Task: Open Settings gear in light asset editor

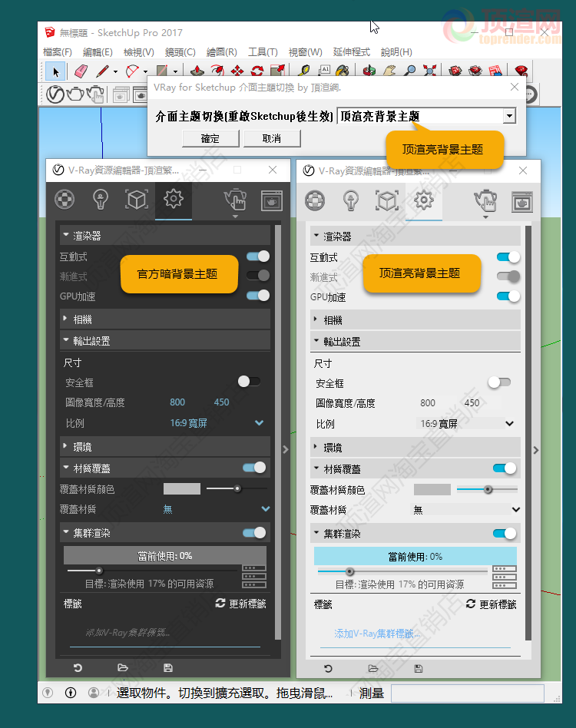Action: (x=424, y=201)
